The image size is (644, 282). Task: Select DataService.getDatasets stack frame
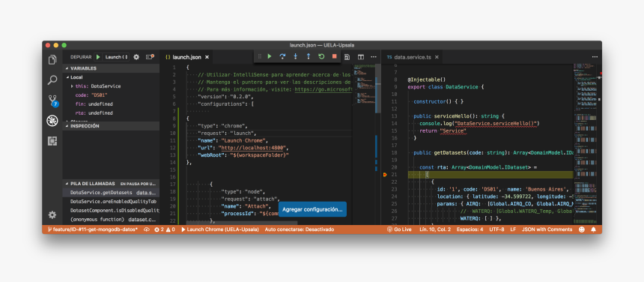tap(111, 193)
